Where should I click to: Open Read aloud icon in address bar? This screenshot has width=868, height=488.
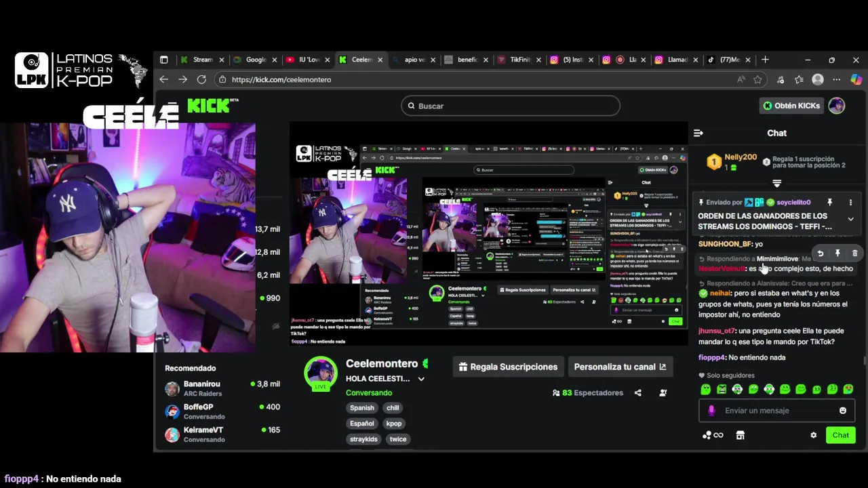pos(741,79)
